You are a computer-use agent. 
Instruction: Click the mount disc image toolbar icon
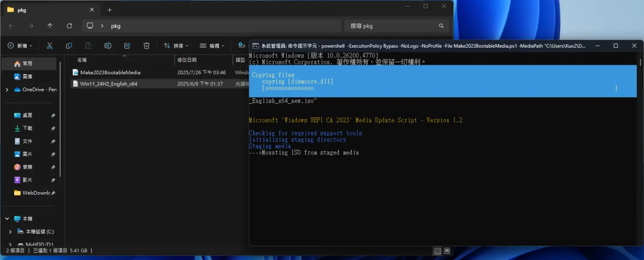(x=242, y=45)
